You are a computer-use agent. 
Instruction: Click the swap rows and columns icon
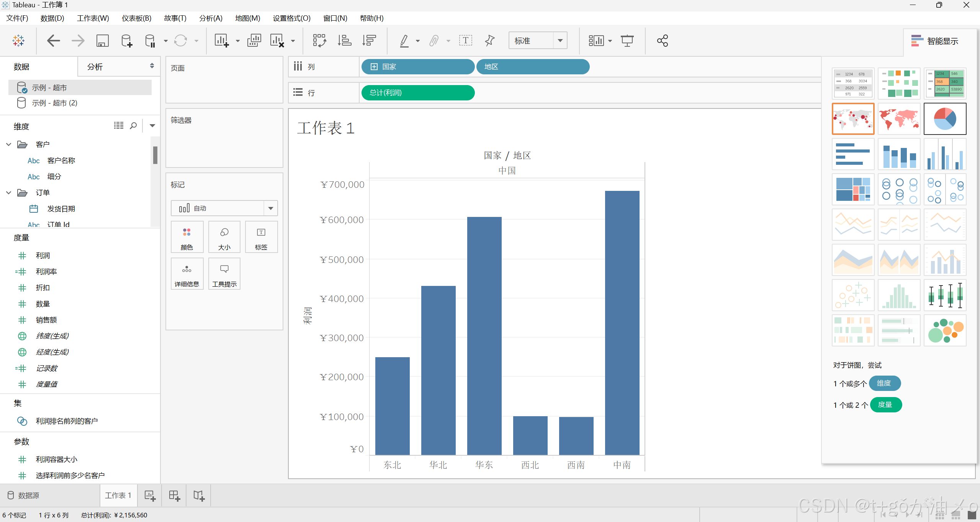(x=319, y=41)
